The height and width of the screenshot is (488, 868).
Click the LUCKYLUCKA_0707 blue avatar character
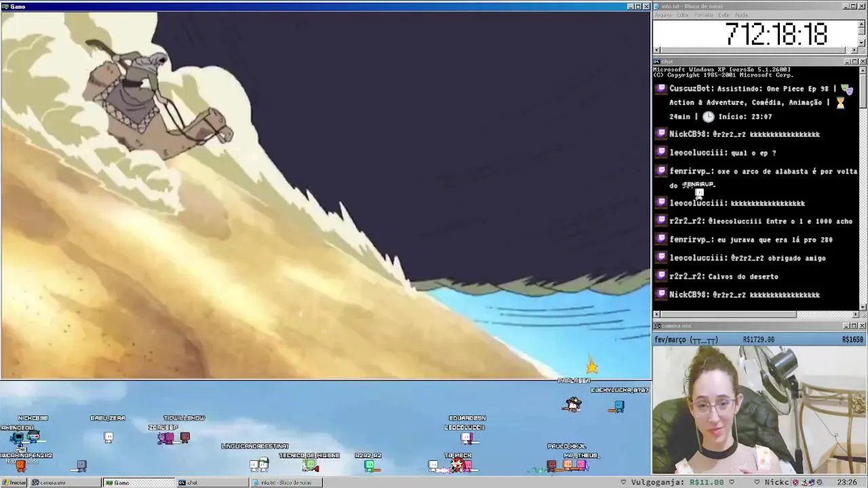(618, 405)
